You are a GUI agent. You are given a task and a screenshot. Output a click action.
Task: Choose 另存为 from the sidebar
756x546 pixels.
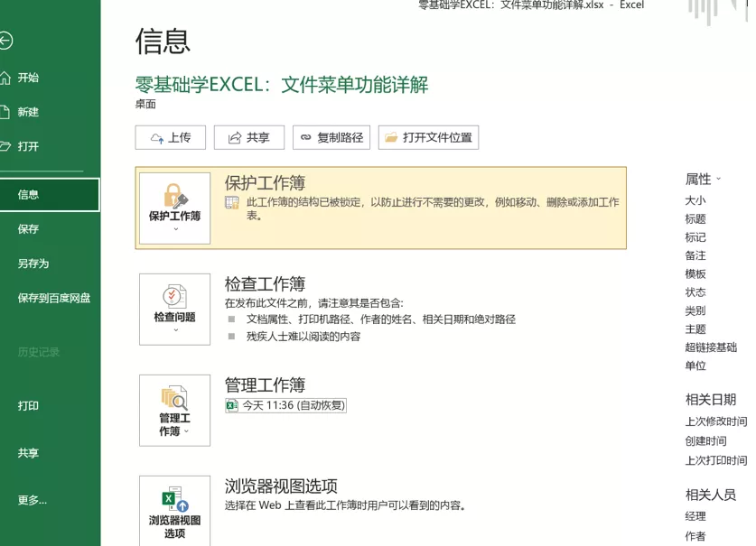pos(33,264)
